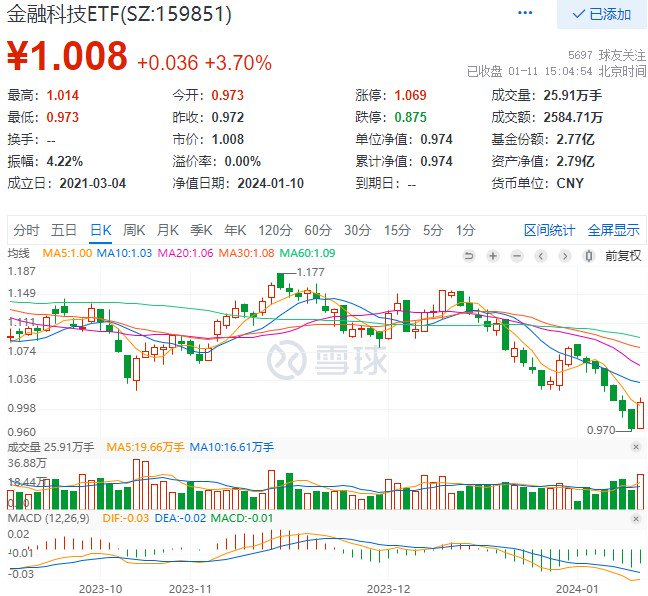Viewport: 648px width, 596px height.
Task: Click the MACD (12,26,9) parameter label
Action: pos(48,518)
